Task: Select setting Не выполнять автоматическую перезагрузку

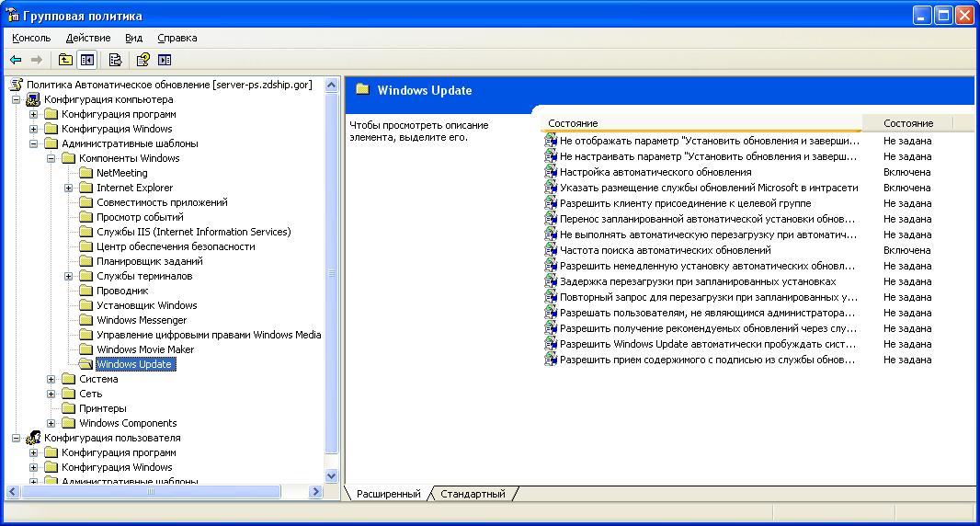Action: 708,234
